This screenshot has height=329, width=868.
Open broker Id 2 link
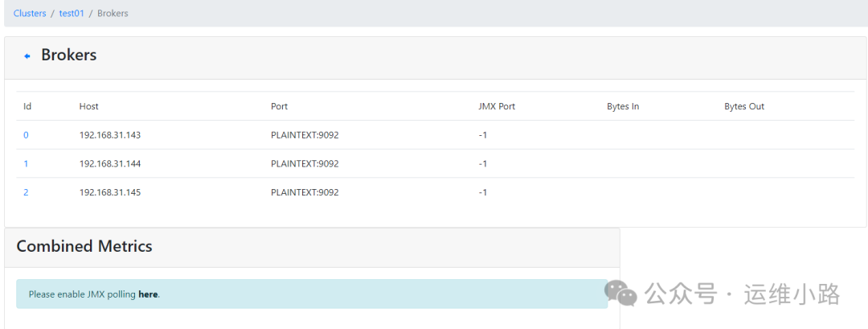[x=26, y=193]
